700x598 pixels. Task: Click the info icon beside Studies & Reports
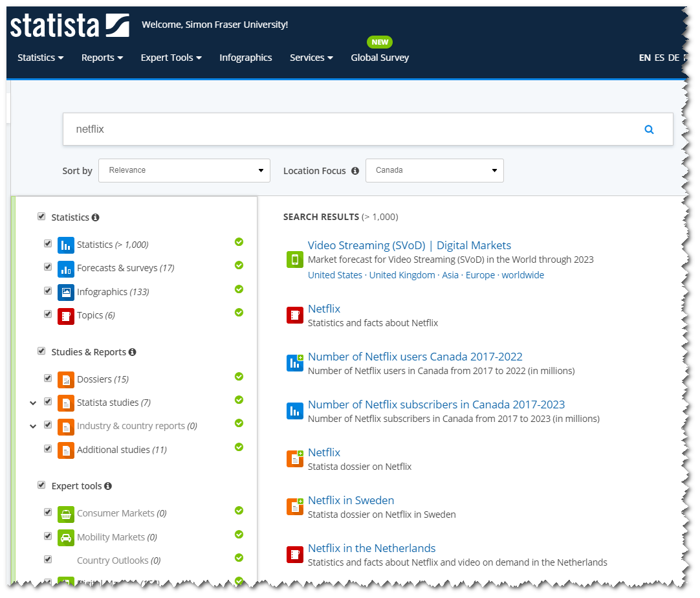132,352
